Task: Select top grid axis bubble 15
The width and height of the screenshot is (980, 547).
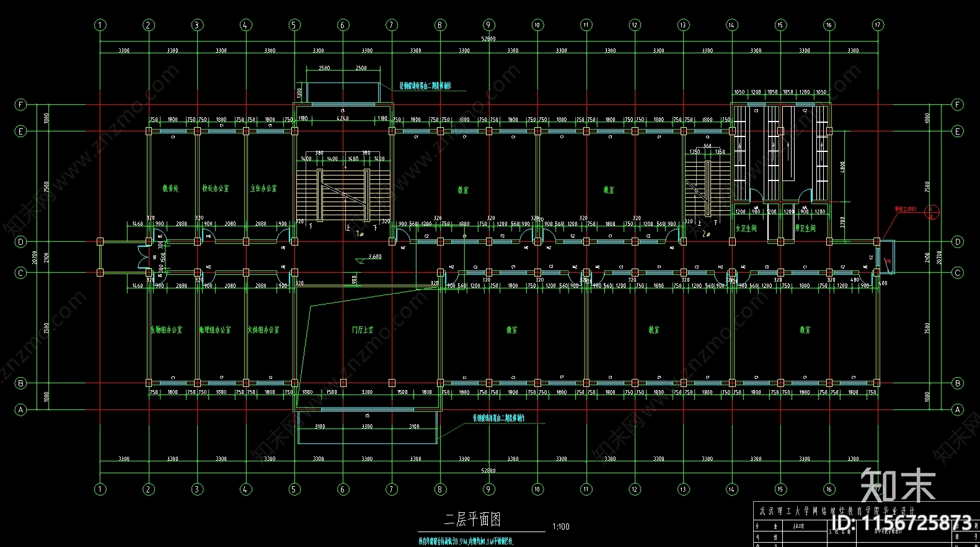Action: tap(780, 25)
